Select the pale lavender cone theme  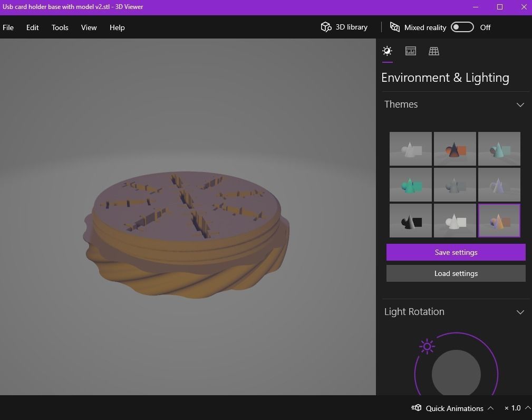499,185
